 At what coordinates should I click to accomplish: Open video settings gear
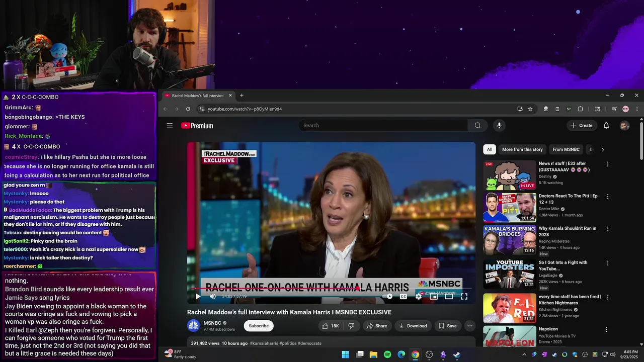[419, 297]
